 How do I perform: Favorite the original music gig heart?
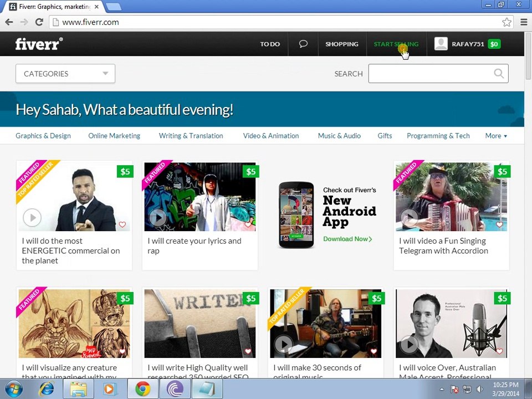[374, 351]
